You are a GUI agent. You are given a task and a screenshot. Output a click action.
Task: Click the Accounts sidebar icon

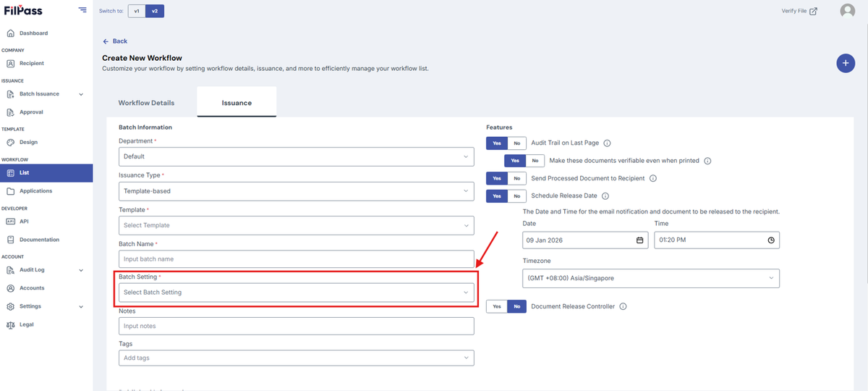click(x=11, y=288)
